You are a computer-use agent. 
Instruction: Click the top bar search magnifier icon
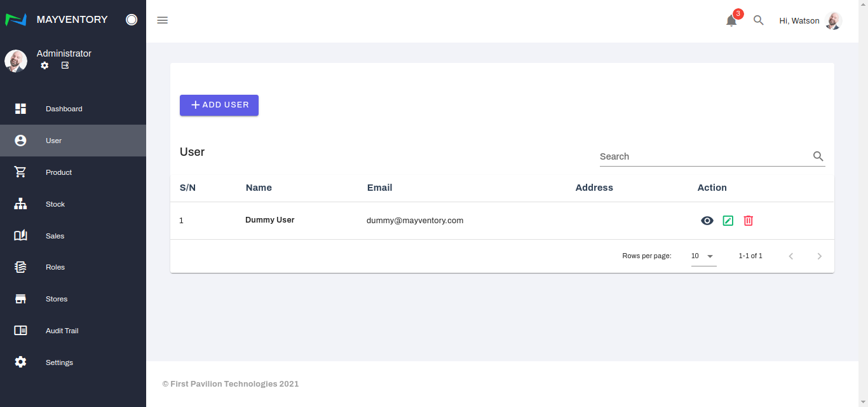(758, 20)
